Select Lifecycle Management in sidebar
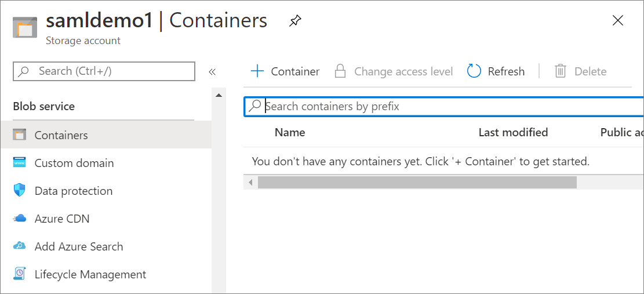Viewport: 644px width, 294px height. click(90, 274)
